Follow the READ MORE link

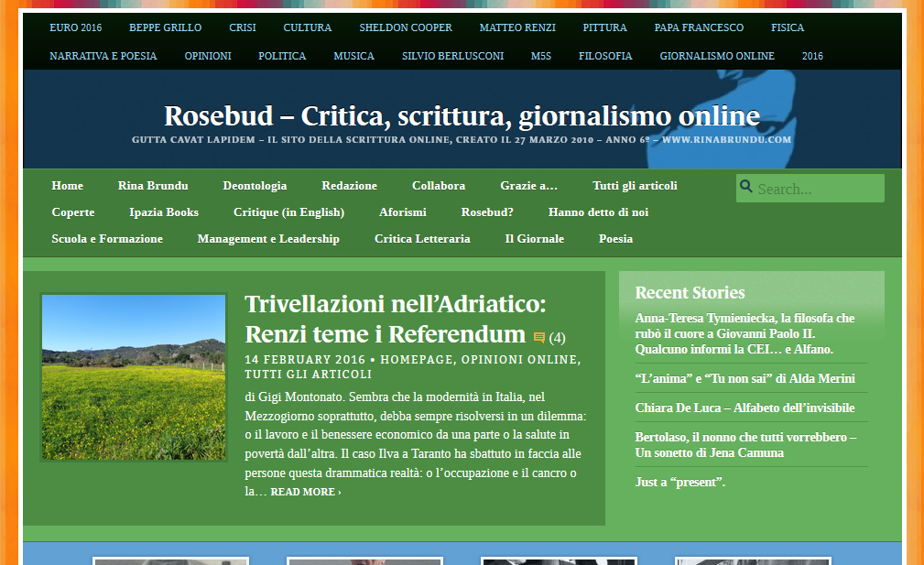(x=306, y=492)
